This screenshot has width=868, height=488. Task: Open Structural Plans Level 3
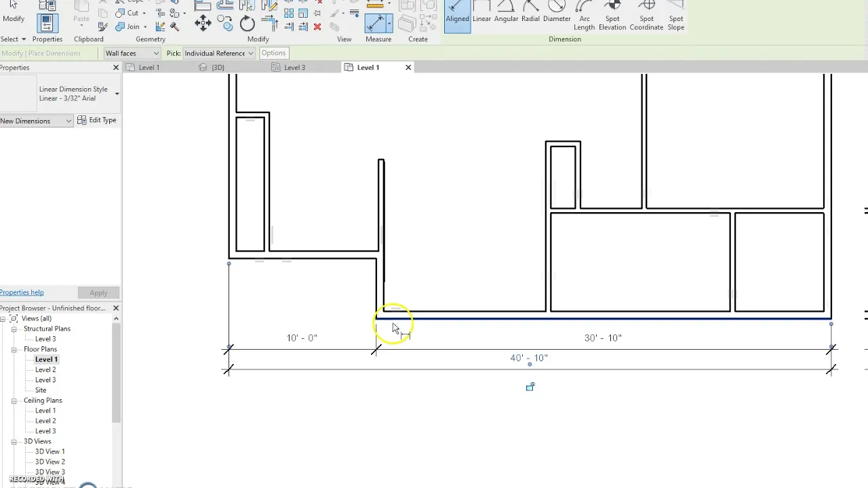point(45,339)
